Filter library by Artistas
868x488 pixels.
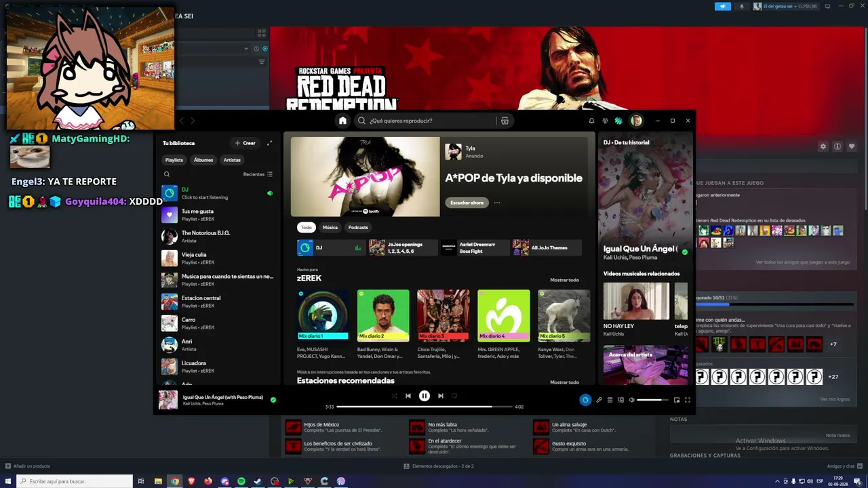232,160
